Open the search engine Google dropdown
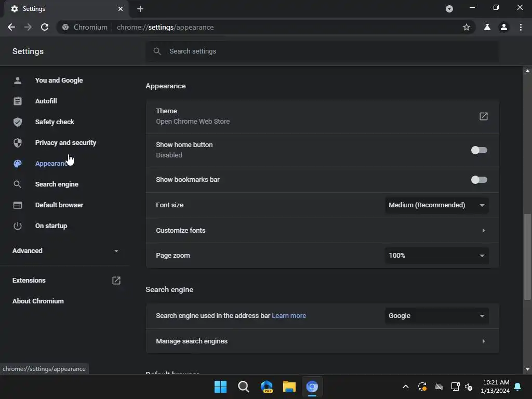The width and height of the screenshot is (532, 399). point(437,316)
